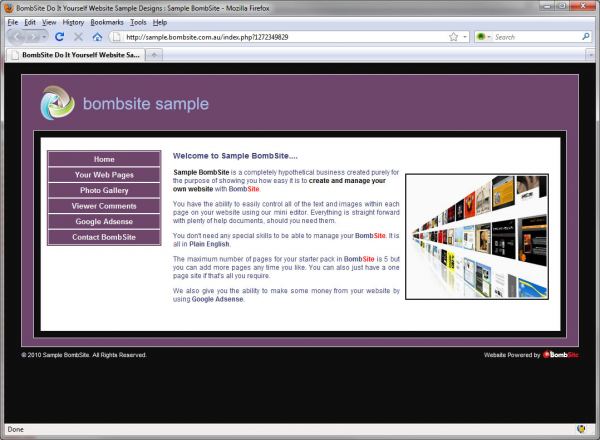The width and height of the screenshot is (600, 440).
Task: Click the BombSite logo in footer
Action: 560,355
